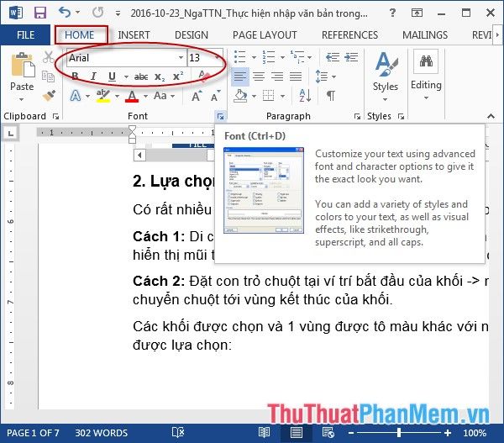This screenshot has height=443, width=504.
Task: Open the FILE tab
Action: point(25,34)
